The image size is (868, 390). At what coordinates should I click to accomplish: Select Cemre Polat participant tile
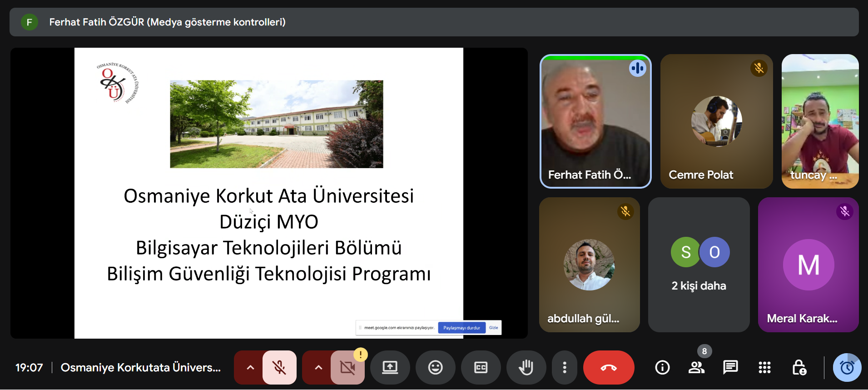click(x=716, y=121)
